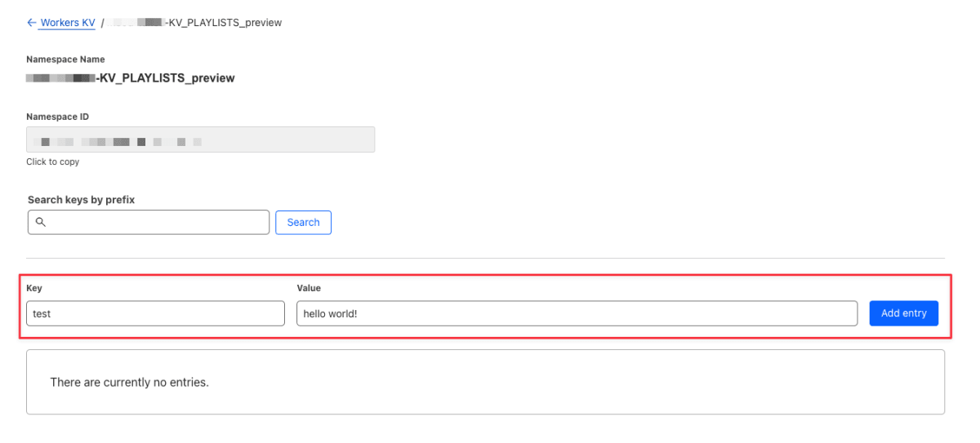Go back to Workers KV link
Screen dimensions: 980x443
tap(61, 23)
